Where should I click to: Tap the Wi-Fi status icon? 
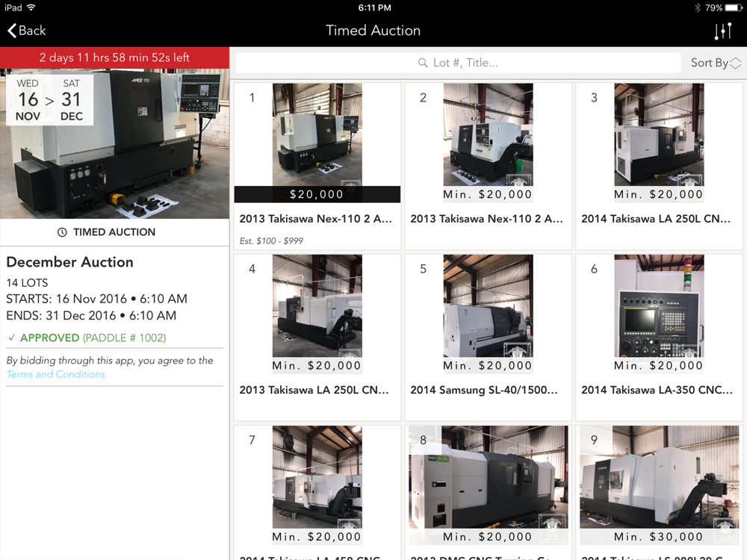pos(31,7)
